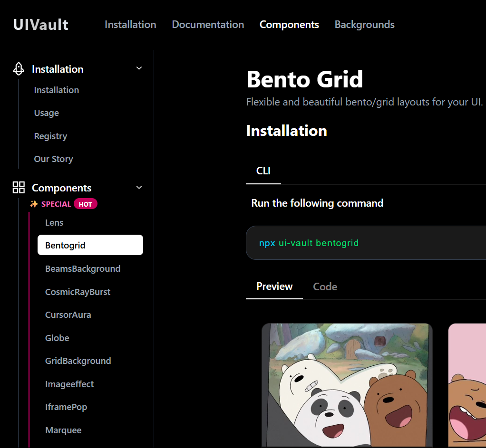Open the Usage sidebar link

point(47,113)
